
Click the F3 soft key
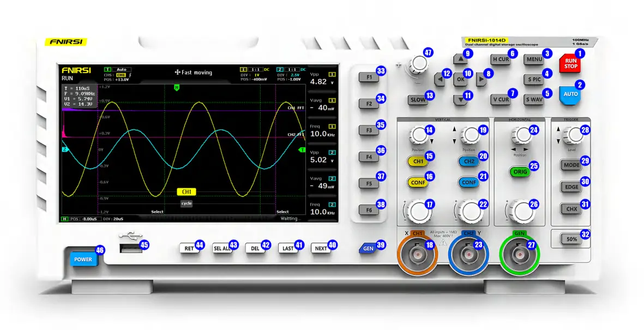(x=369, y=130)
